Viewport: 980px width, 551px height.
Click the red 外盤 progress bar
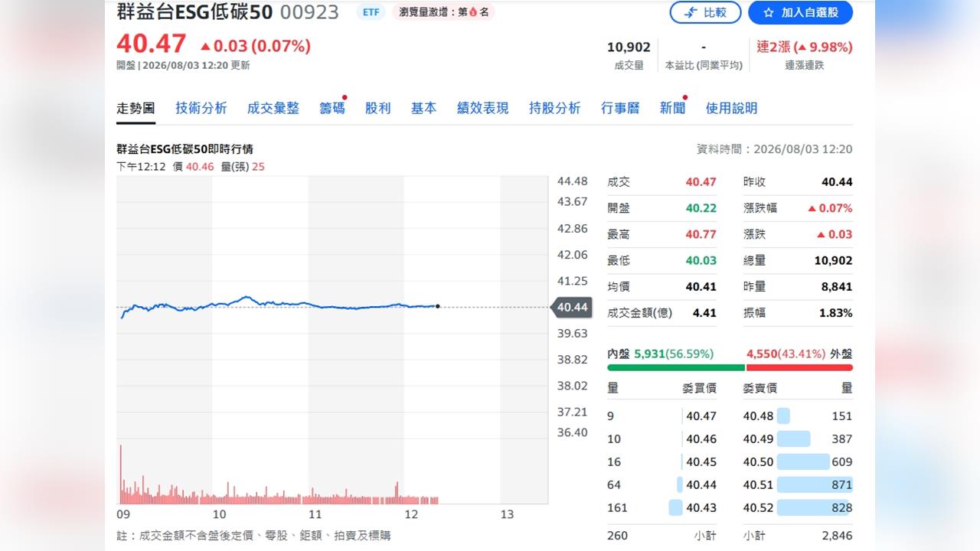[799, 368]
